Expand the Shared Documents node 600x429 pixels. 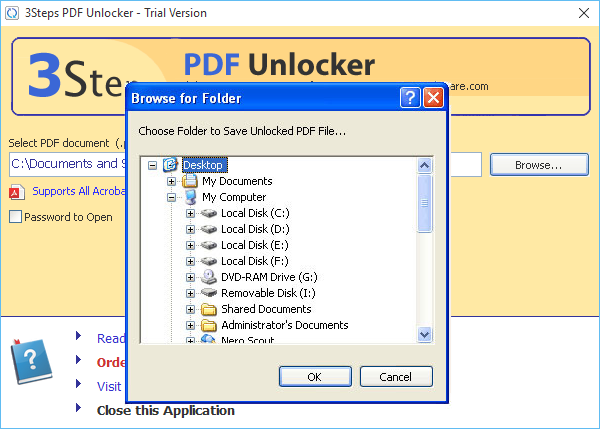click(x=190, y=310)
